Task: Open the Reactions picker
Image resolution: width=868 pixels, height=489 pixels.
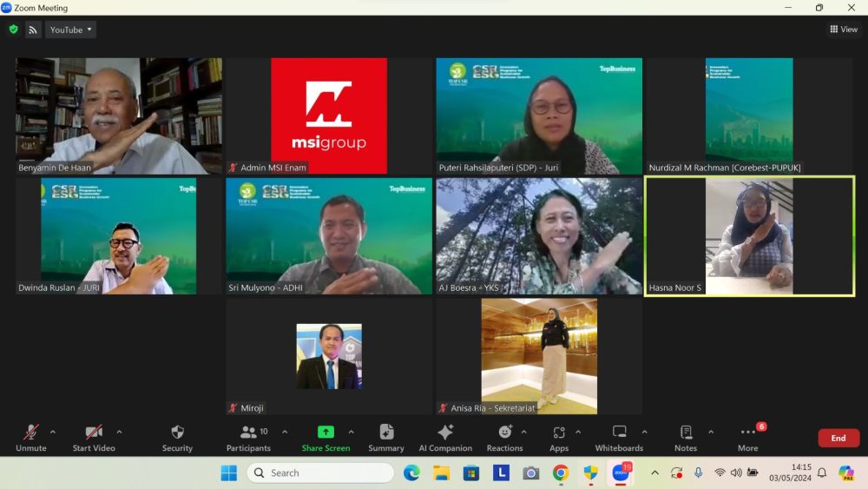Action: (504, 437)
